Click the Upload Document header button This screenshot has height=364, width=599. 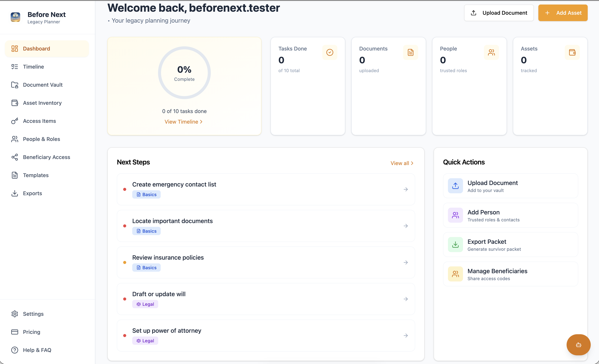(x=499, y=13)
